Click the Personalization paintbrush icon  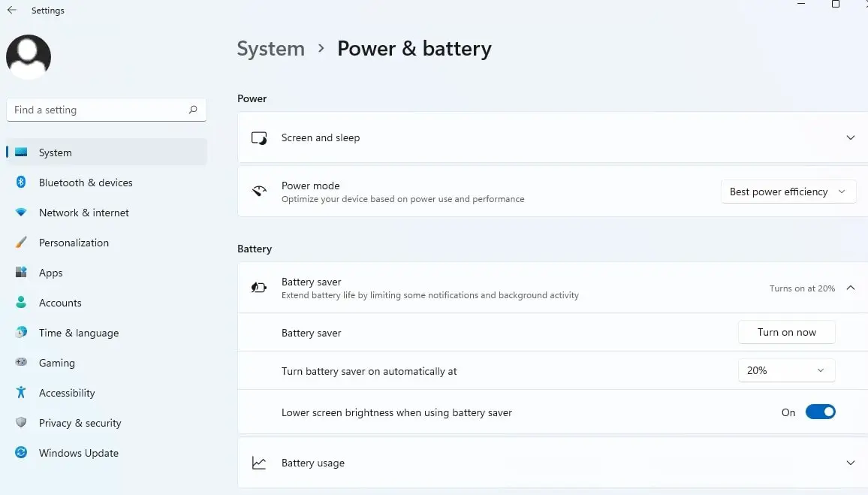pyautogui.click(x=21, y=243)
